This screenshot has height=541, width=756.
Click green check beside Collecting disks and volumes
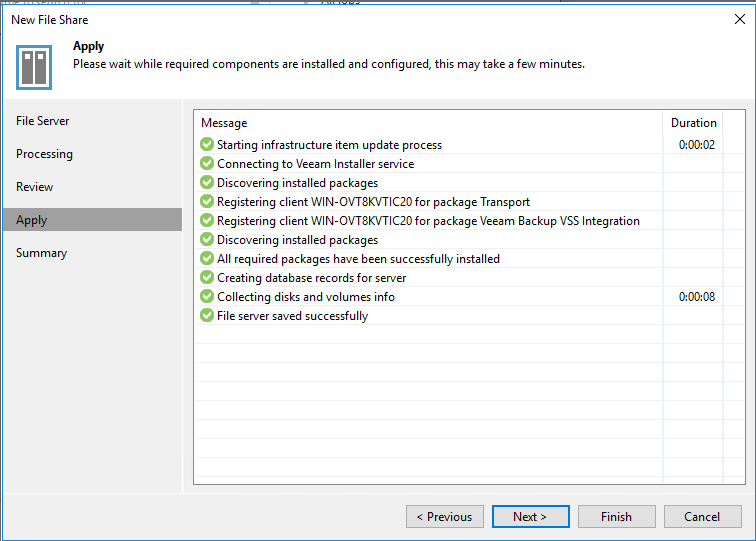point(207,297)
